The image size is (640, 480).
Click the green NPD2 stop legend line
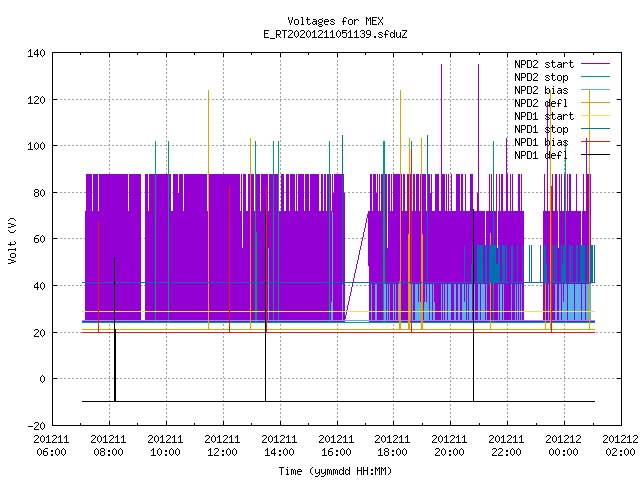point(596,76)
